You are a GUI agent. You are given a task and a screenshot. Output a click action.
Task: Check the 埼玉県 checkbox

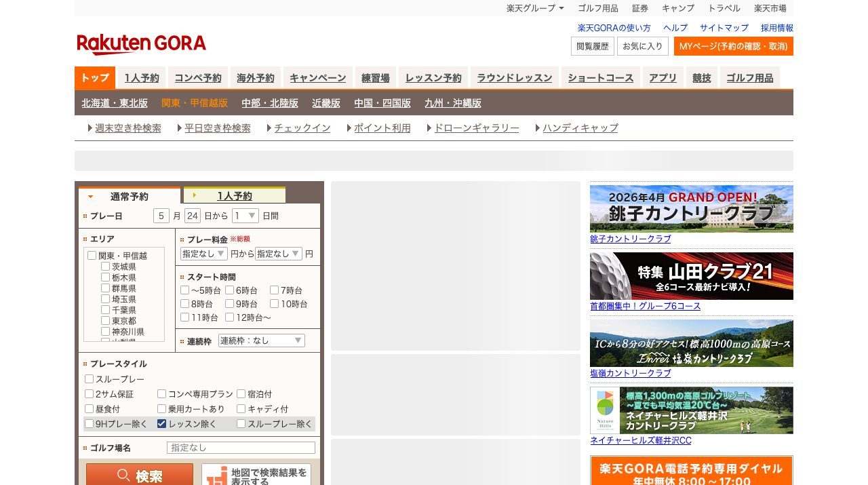[105, 299]
